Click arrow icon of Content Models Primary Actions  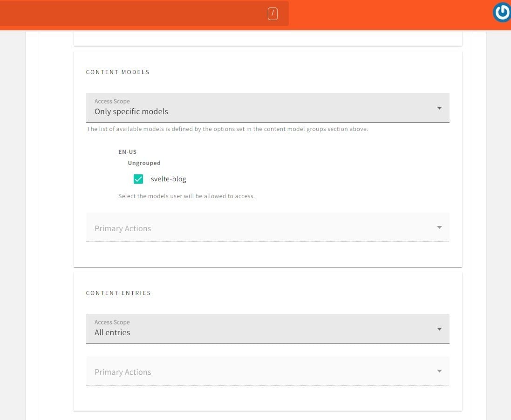(x=439, y=227)
